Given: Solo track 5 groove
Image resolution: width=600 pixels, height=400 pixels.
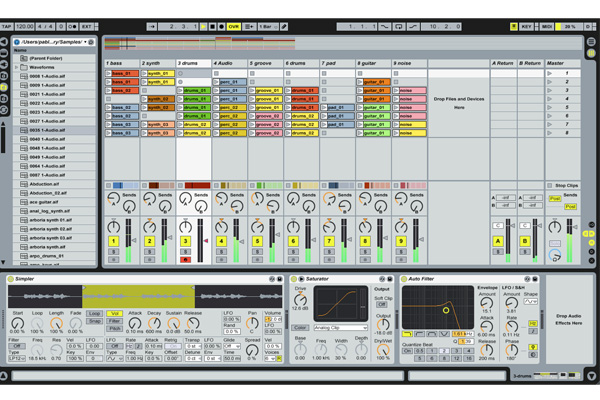Looking at the screenshot, I should pyautogui.click(x=258, y=252).
